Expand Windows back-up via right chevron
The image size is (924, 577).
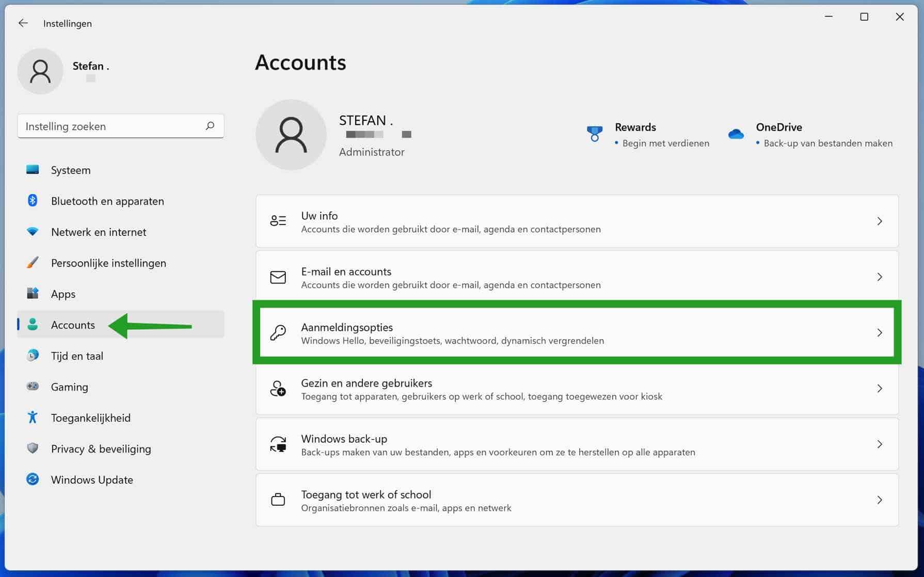[880, 444]
